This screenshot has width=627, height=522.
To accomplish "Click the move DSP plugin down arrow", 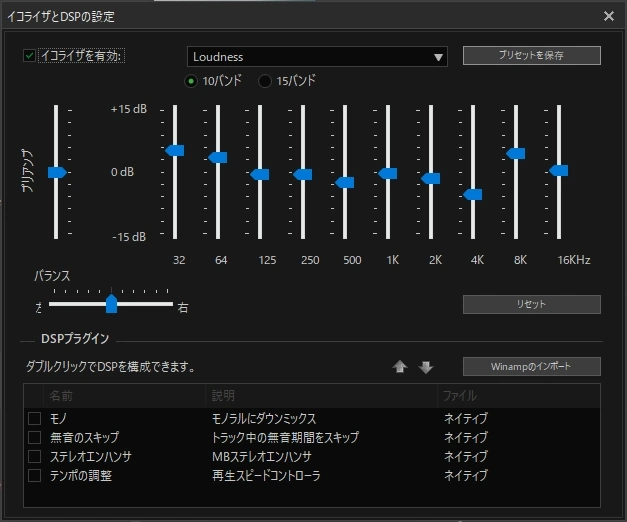I will 426,367.
